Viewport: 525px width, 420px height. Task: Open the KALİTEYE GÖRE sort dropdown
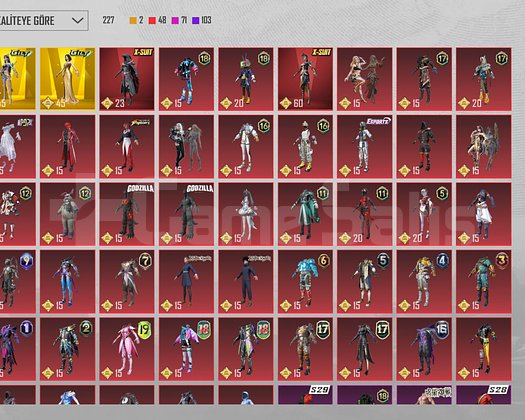pos(44,21)
